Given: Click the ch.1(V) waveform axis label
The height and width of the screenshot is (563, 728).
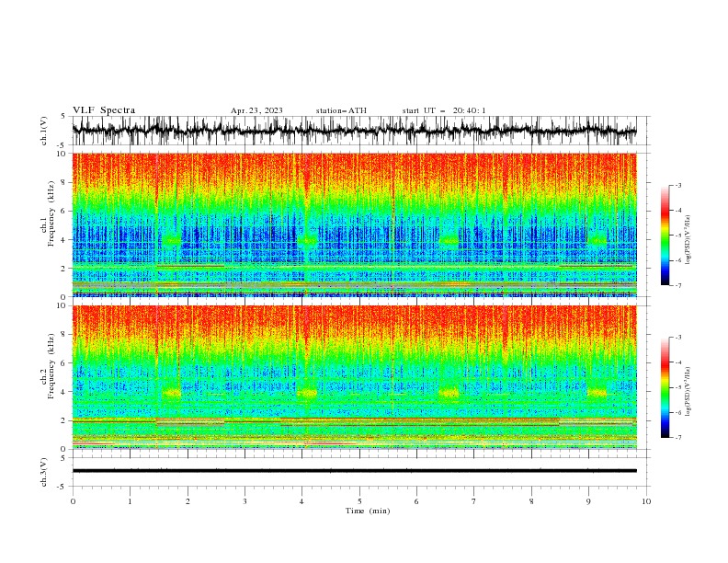Looking at the screenshot, I should [x=44, y=131].
